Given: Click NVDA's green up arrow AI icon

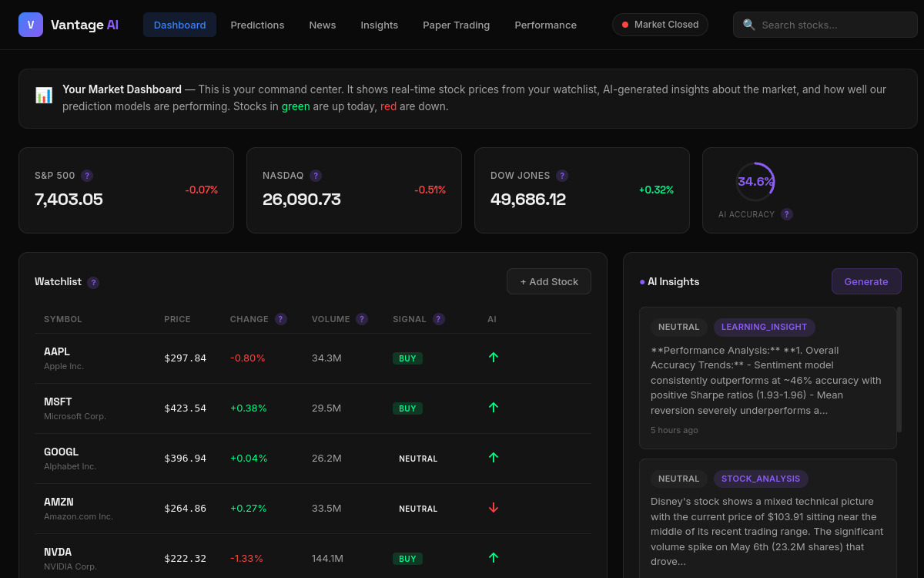Looking at the screenshot, I should (494, 558).
